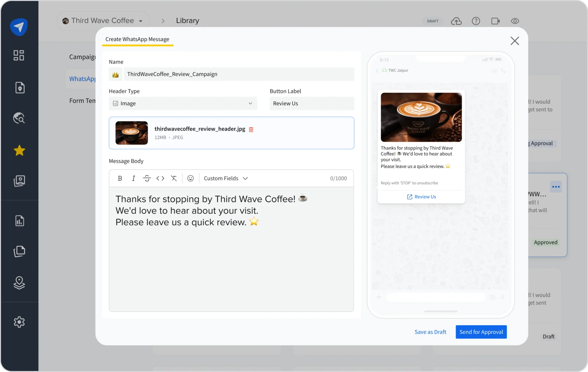
Task: Expand the Third Wave Coffee account dropdown
Action: [x=103, y=21]
